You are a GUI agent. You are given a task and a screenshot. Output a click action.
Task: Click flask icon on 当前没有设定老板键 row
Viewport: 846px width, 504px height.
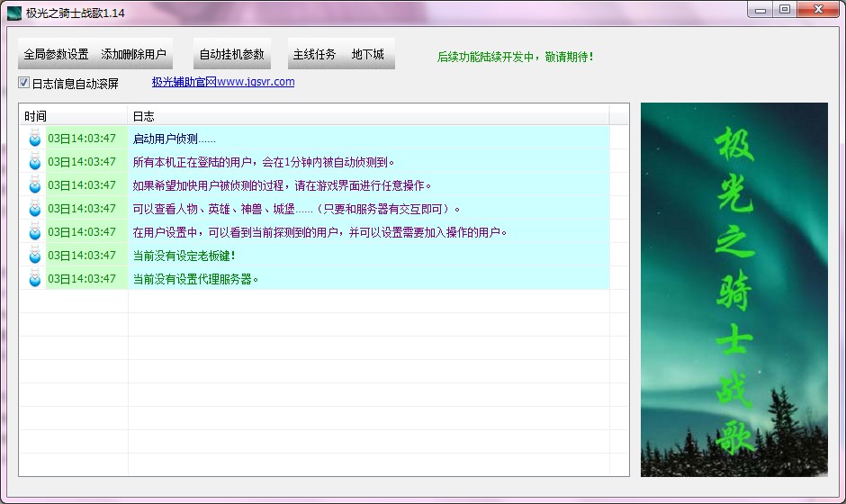point(35,256)
